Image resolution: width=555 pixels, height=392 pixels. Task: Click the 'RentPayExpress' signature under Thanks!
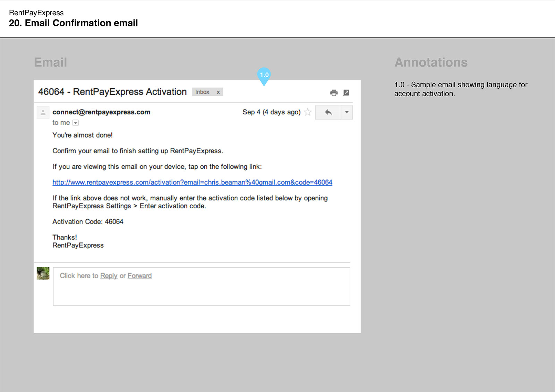tap(78, 245)
